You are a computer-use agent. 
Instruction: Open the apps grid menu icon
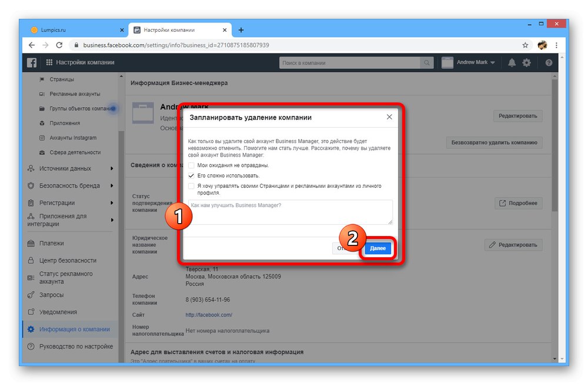[49, 62]
